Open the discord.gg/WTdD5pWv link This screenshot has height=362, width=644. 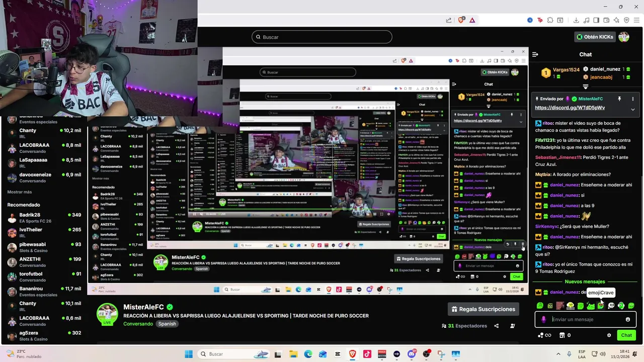pyautogui.click(x=570, y=108)
